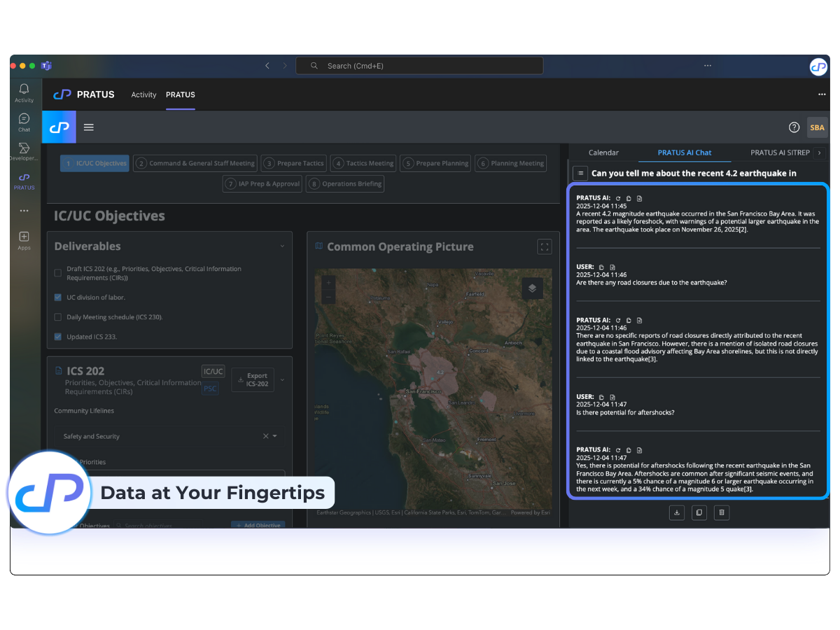This screenshot has width=840, height=630.
Task: Click the Teams search field
Action: click(x=420, y=66)
